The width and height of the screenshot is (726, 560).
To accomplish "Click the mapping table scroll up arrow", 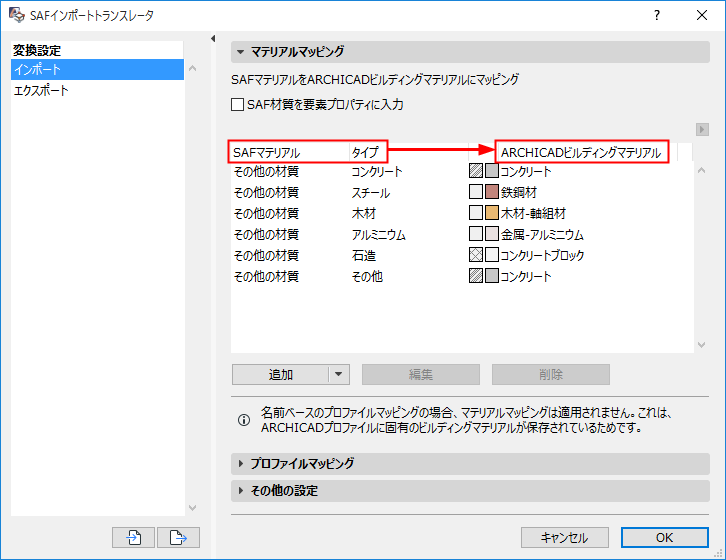I will coord(701,170).
